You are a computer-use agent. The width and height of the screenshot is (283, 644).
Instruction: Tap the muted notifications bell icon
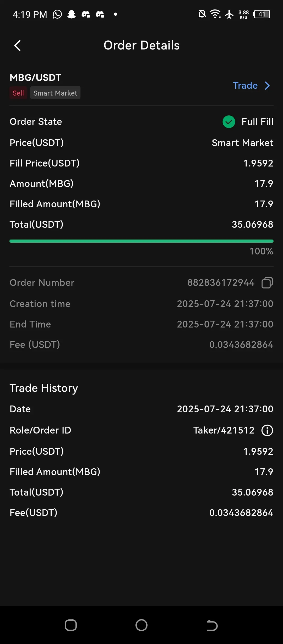click(202, 14)
